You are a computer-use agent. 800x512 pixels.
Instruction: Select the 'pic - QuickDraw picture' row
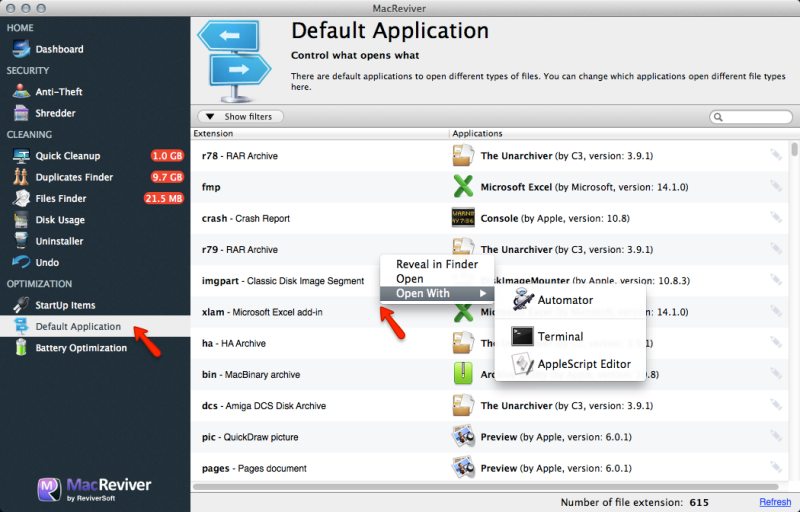[490, 437]
